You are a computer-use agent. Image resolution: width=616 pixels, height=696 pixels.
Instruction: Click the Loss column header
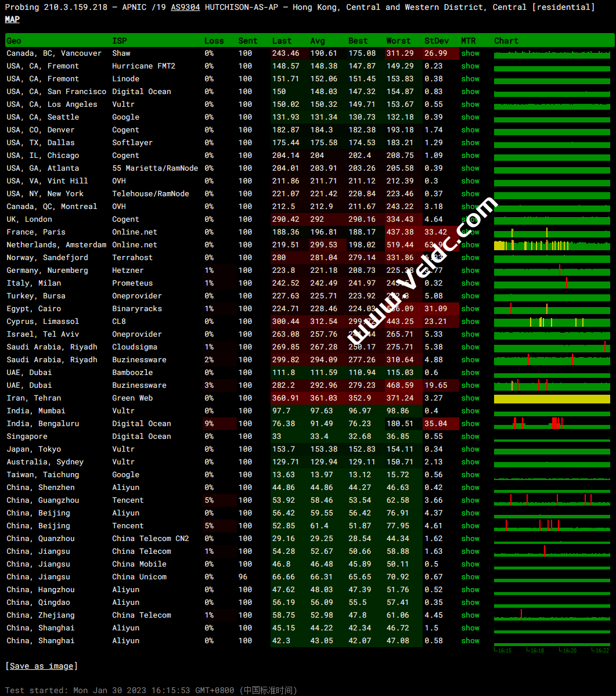click(214, 41)
